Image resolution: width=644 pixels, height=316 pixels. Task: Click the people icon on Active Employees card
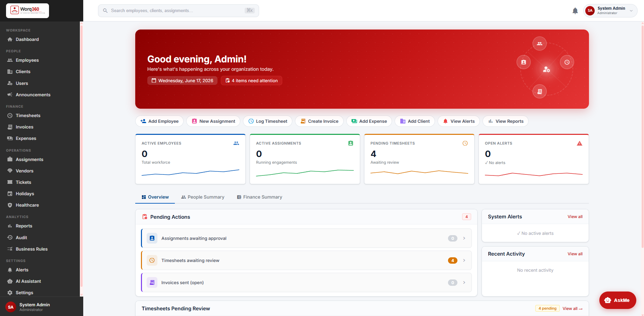(236, 143)
